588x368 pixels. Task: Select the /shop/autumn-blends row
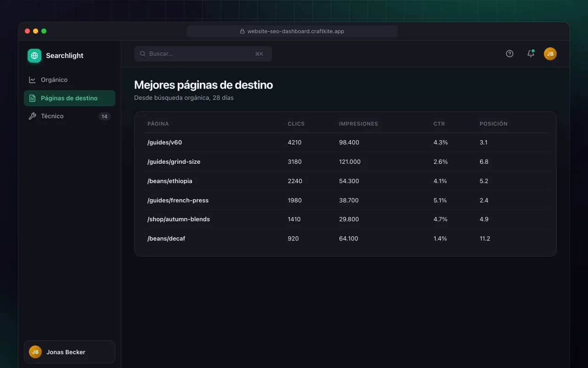(345, 219)
